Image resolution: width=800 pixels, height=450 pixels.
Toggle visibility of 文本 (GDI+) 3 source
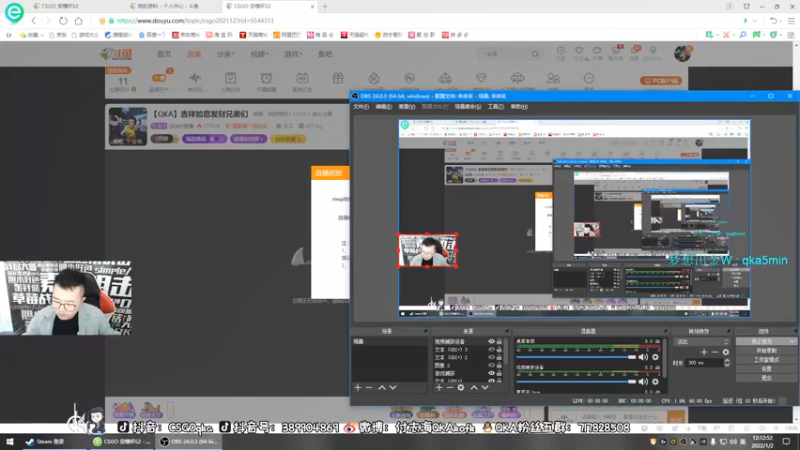click(491, 349)
